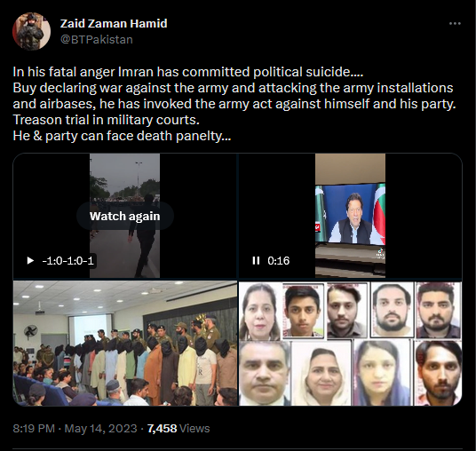
Task: Open the hooded suspects lineup photo
Action: (125, 344)
